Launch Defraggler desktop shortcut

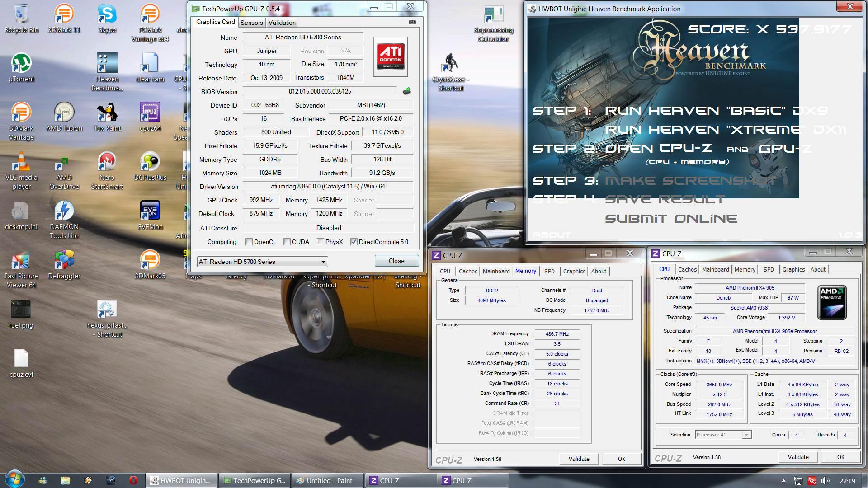tap(64, 265)
